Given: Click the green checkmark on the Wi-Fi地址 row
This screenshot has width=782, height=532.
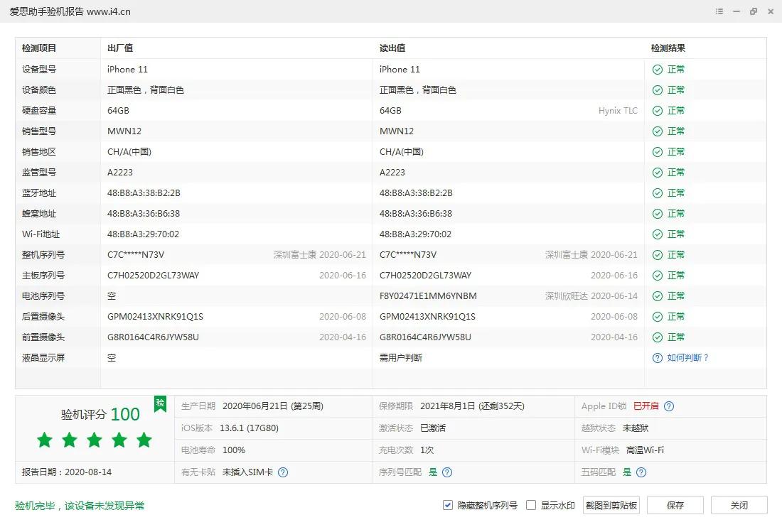Looking at the screenshot, I should coord(656,234).
